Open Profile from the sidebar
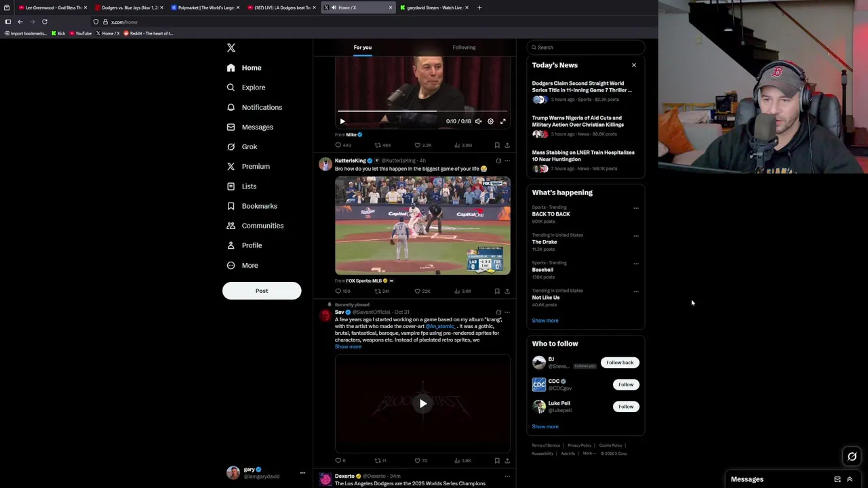 tap(244, 245)
